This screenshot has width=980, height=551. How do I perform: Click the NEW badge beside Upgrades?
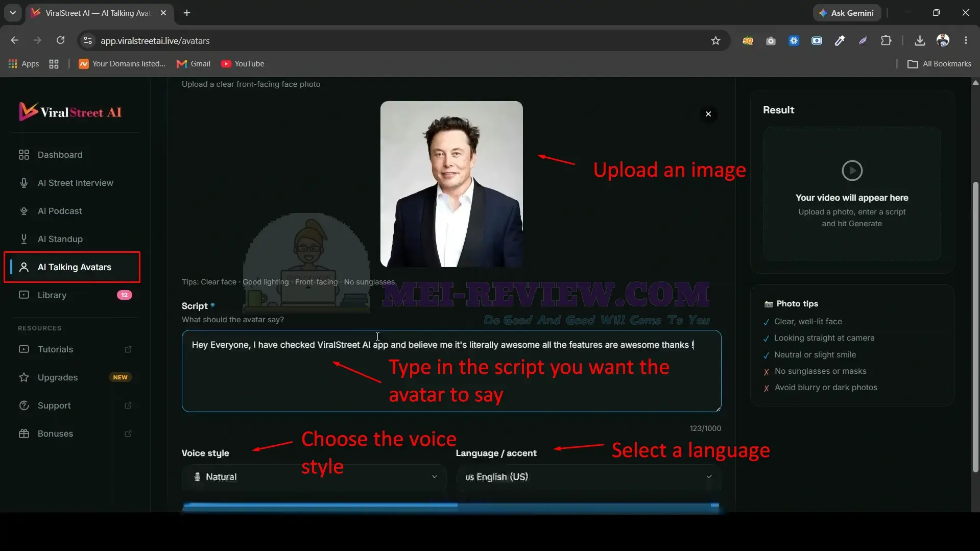121,377
